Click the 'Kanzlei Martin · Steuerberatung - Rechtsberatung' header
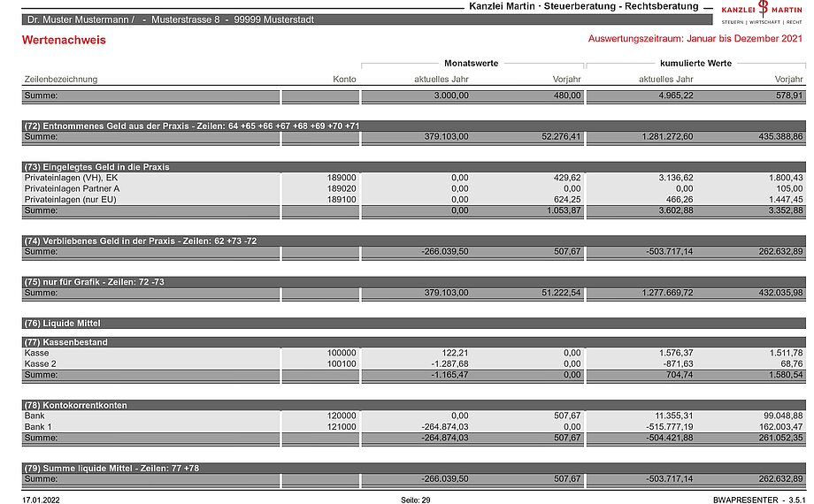This screenshot has width=814, height=504. pos(583,6)
